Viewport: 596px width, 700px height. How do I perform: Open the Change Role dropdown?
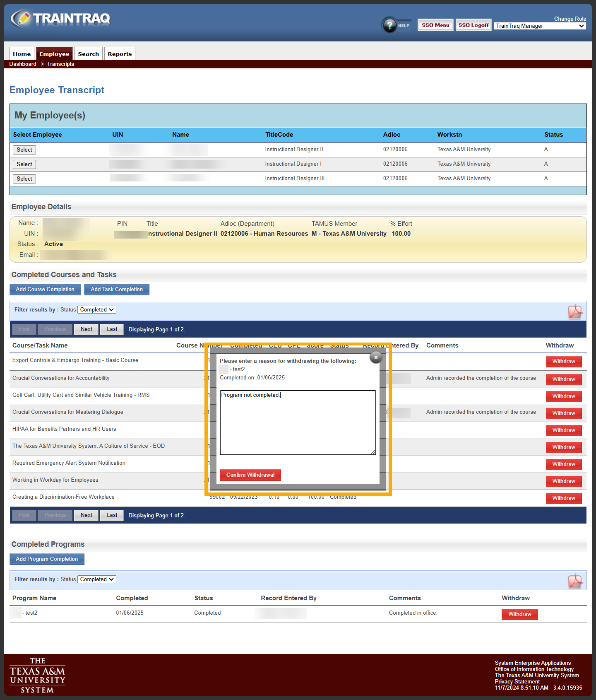[540, 26]
